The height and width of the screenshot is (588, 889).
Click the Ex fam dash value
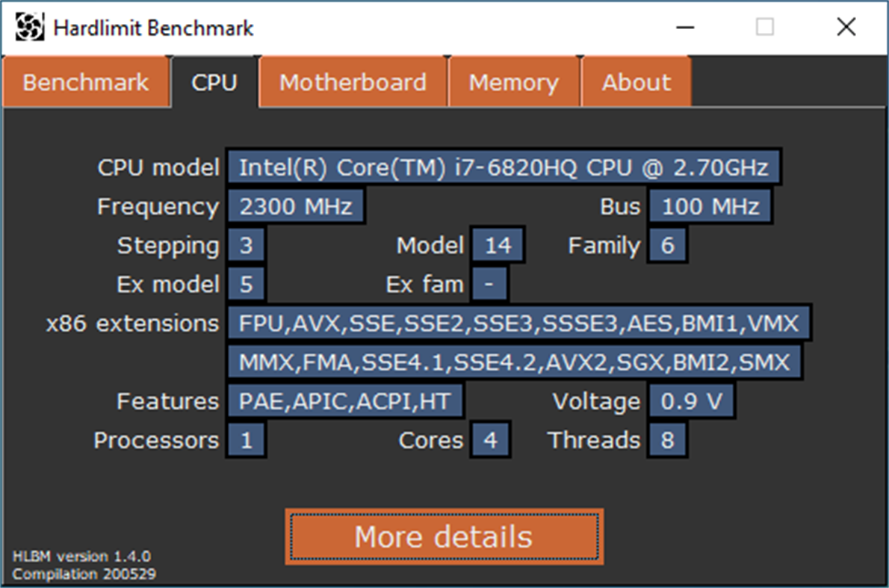(489, 284)
